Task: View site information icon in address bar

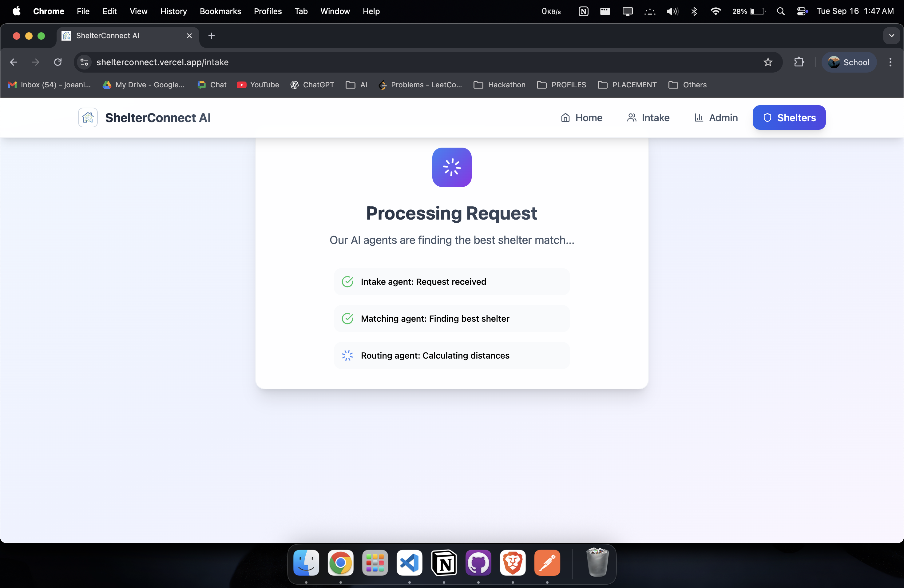Action: (84, 62)
